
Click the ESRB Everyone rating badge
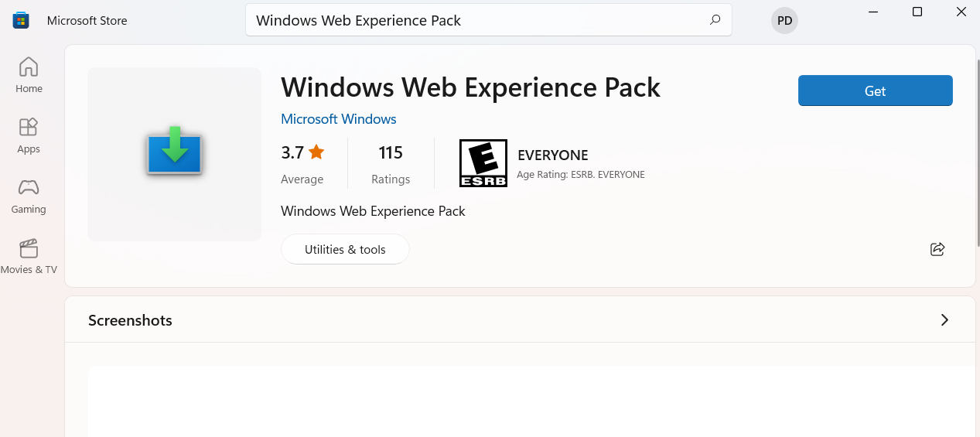click(483, 163)
